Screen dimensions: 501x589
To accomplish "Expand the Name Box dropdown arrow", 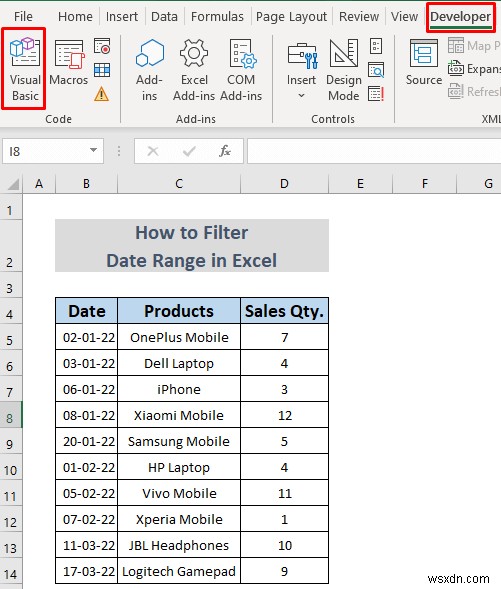I will click(x=93, y=151).
